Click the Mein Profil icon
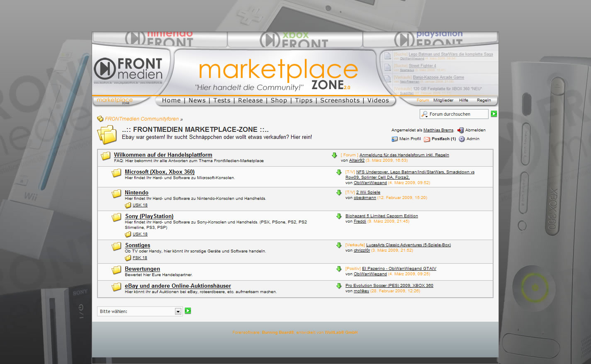Screen dimensions: 591x364 [394, 139]
